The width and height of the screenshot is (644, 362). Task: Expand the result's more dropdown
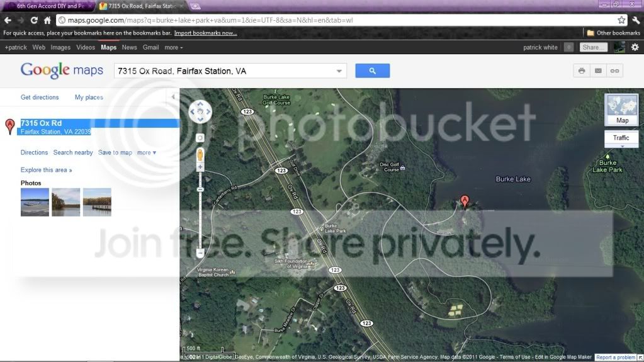pos(147,152)
